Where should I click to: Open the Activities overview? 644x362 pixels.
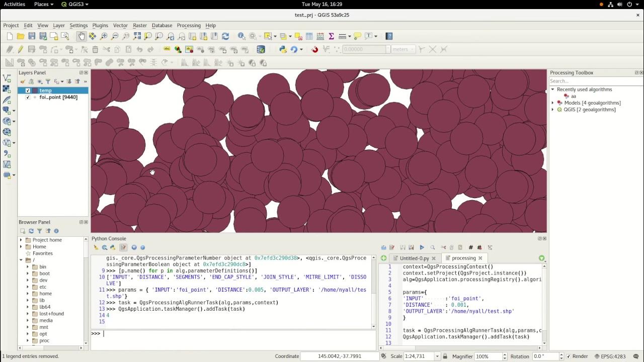[x=15, y=4]
